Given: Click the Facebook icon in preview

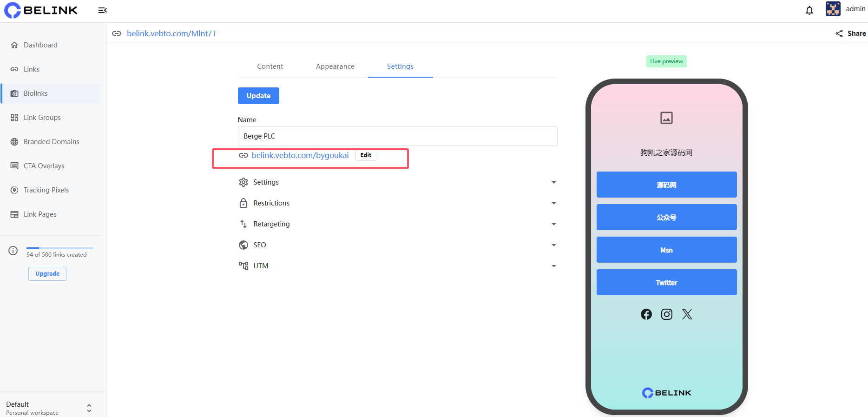Looking at the screenshot, I should tap(646, 314).
